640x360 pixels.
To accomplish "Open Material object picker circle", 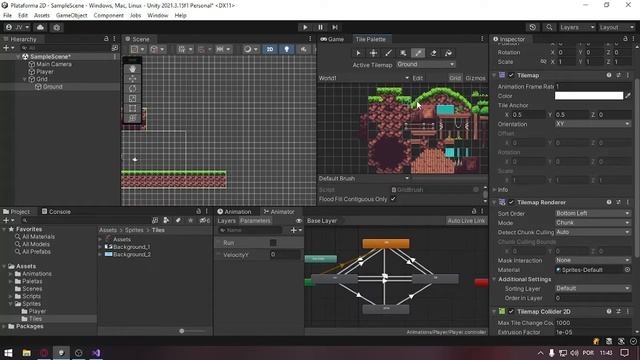I will [627, 270].
